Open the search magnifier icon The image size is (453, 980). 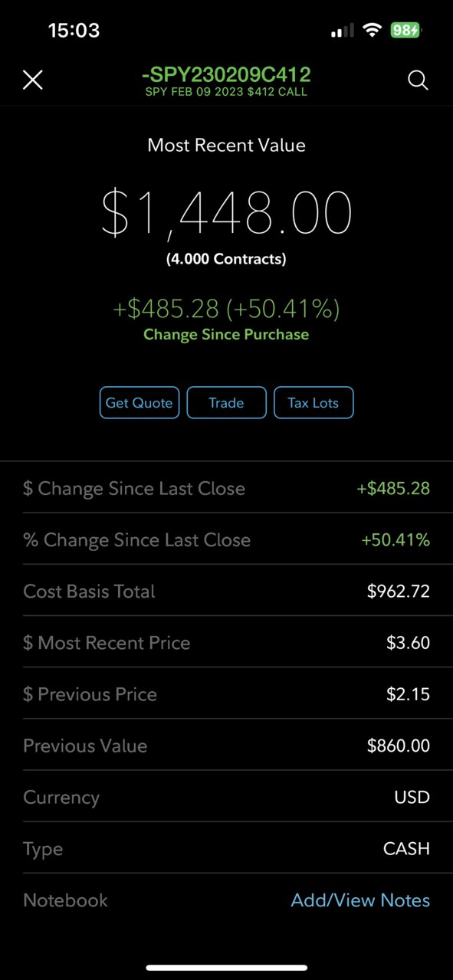(418, 80)
